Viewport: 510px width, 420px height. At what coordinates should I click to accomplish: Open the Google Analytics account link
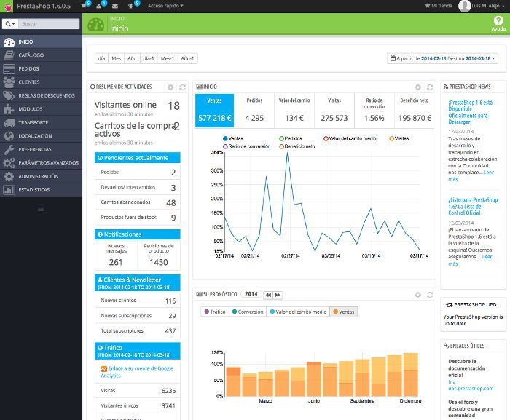[x=137, y=372]
